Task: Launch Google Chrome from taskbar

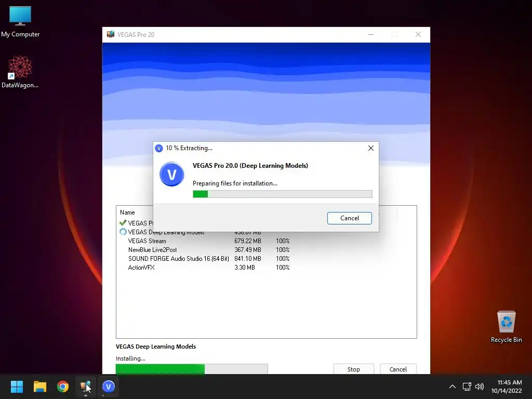Action: tap(63, 387)
